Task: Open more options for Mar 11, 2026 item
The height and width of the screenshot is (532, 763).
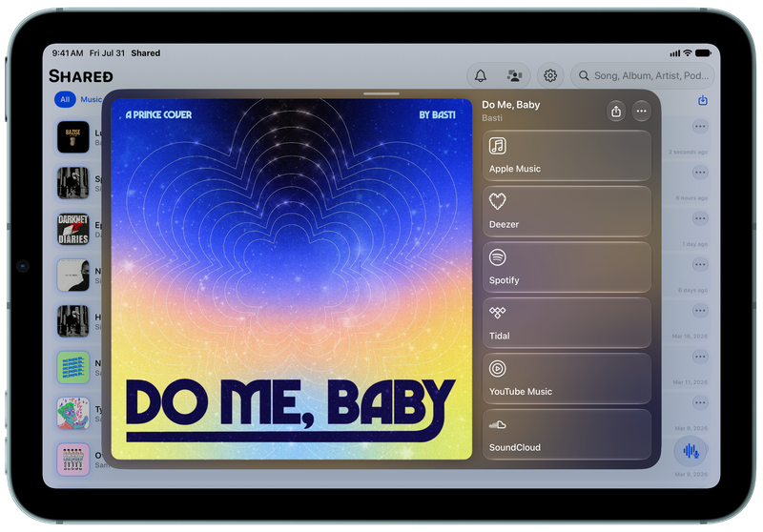Action: (x=700, y=357)
